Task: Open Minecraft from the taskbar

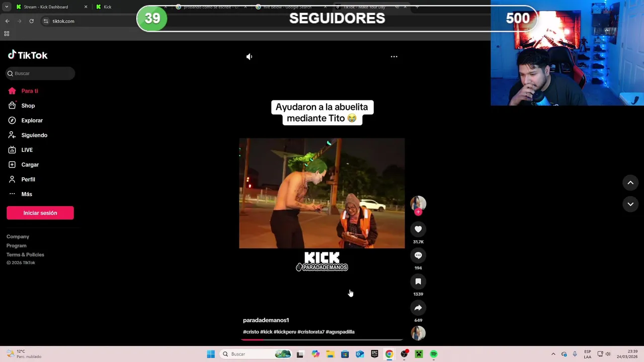Action: pyautogui.click(x=419, y=354)
